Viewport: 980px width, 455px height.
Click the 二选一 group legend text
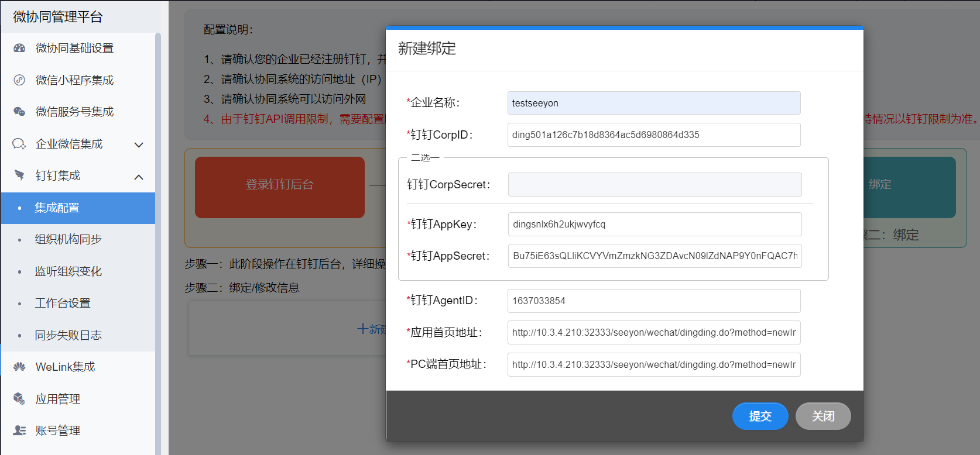(x=425, y=158)
